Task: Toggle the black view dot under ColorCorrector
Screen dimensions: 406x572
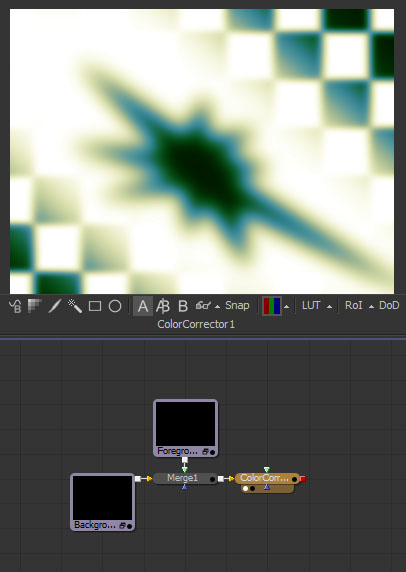Action: click(252, 488)
